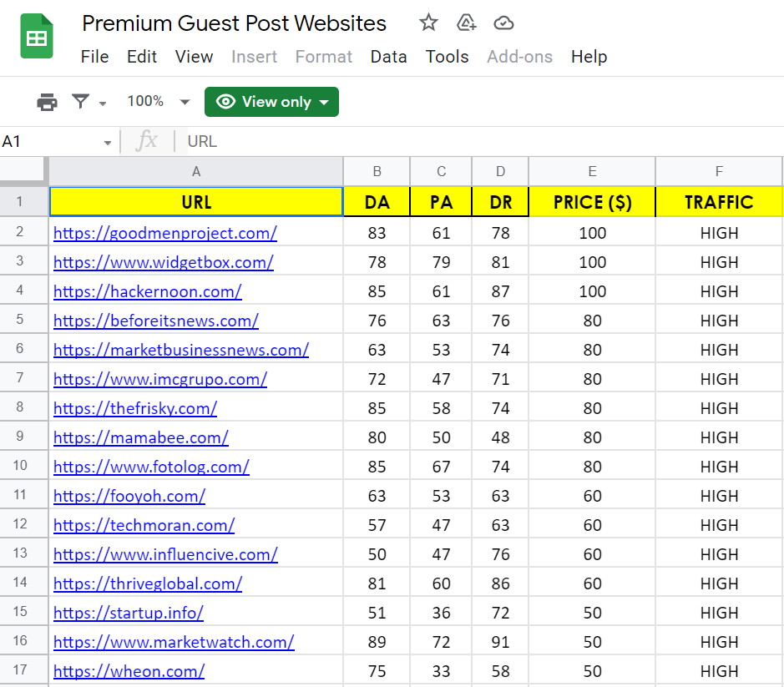Select column A header

click(196, 171)
